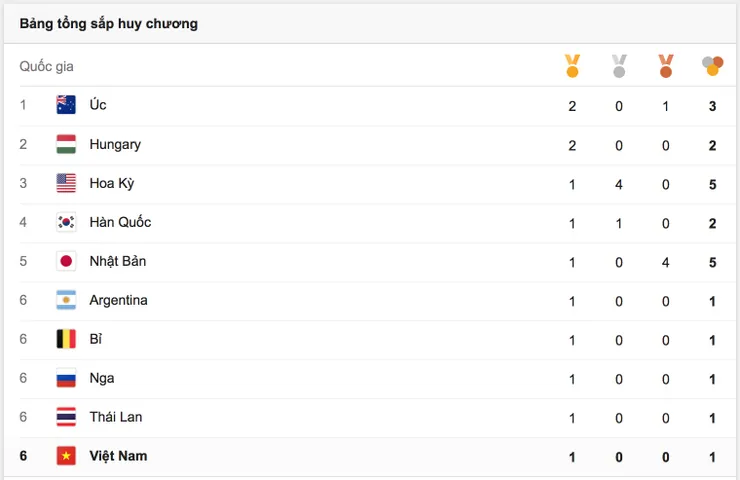This screenshot has width=740, height=480.
Task: Click the Russia flag icon
Action: [66, 378]
